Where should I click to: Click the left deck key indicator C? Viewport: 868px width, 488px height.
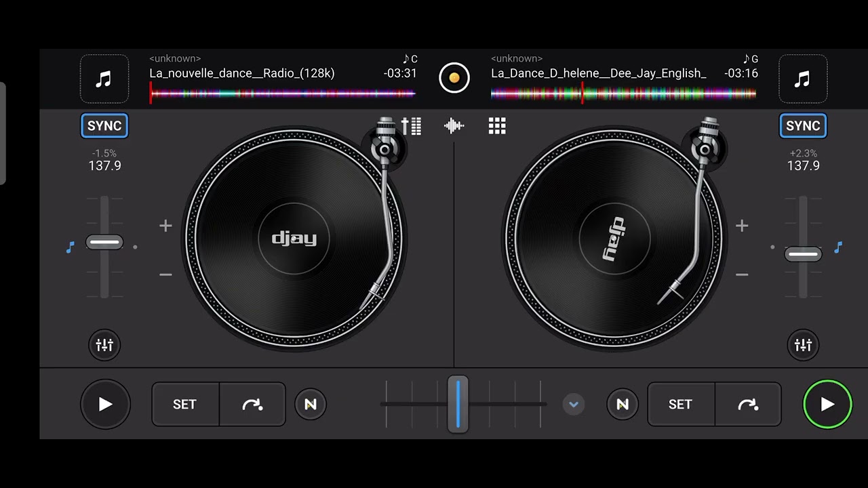[x=410, y=59]
